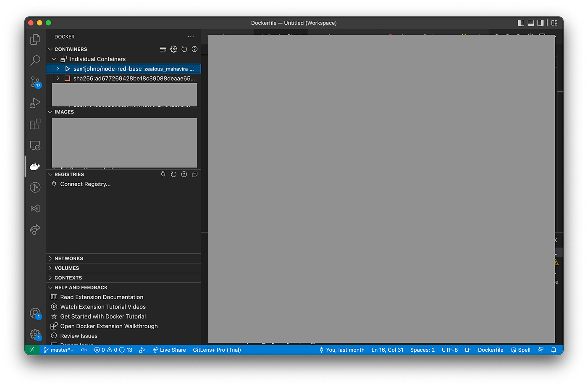Expand the sha256:ad677269428 container row

pyautogui.click(x=58, y=78)
